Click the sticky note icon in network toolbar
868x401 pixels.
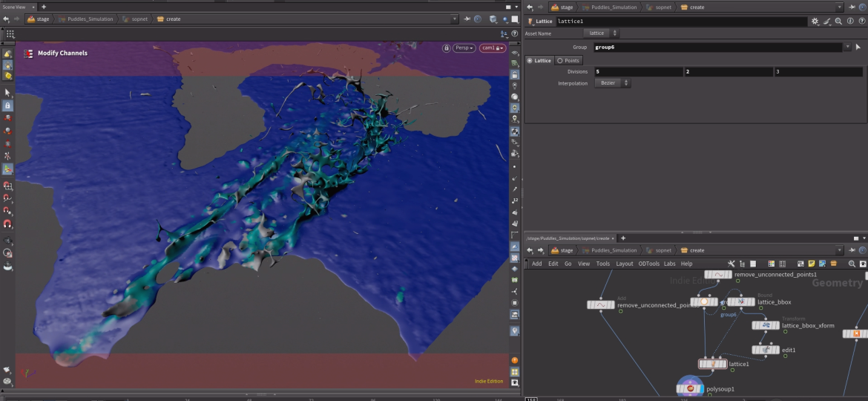point(812,264)
